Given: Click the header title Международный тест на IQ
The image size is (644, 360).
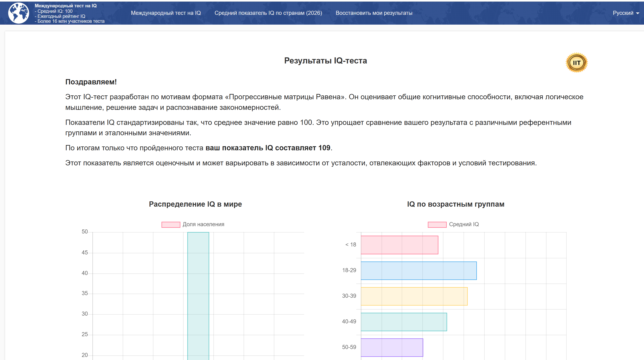Looking at the screenshot, I should (66, 5).
